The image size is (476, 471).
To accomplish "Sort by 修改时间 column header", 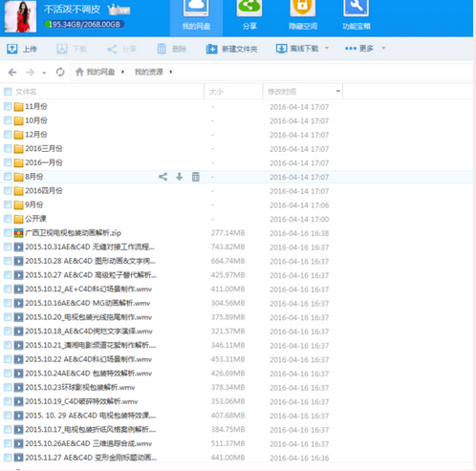I will 282,92.
